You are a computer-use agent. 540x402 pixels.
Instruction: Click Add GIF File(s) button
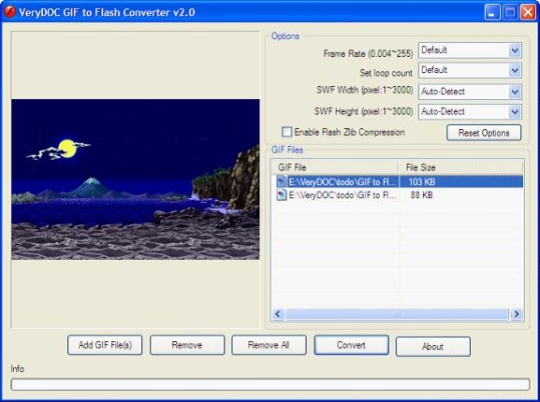click(x=105, y=345)
